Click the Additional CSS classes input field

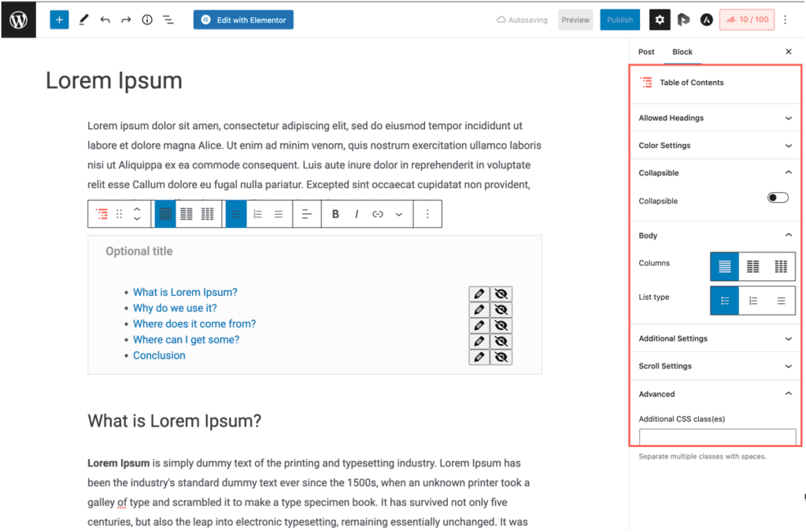click(717, 438)
